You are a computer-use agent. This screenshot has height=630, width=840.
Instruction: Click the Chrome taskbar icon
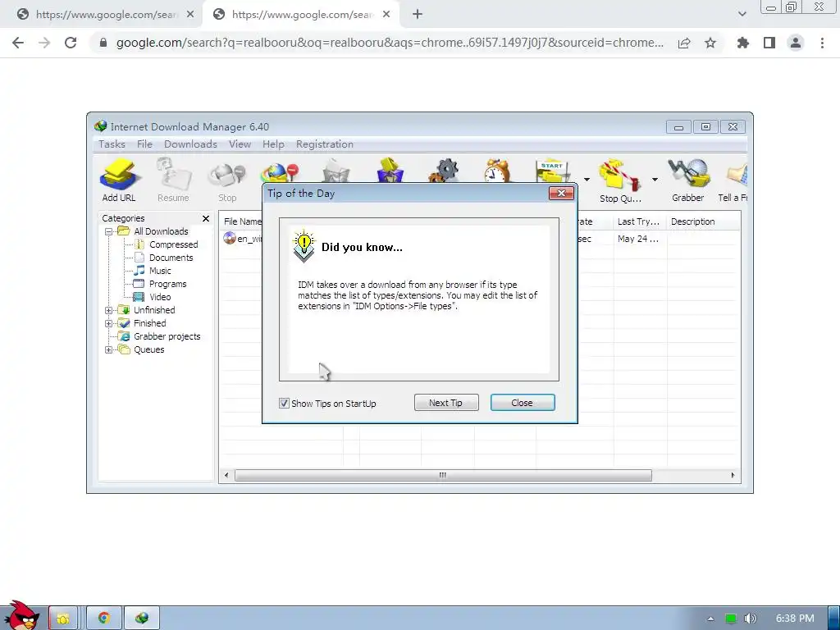(104, 619)
